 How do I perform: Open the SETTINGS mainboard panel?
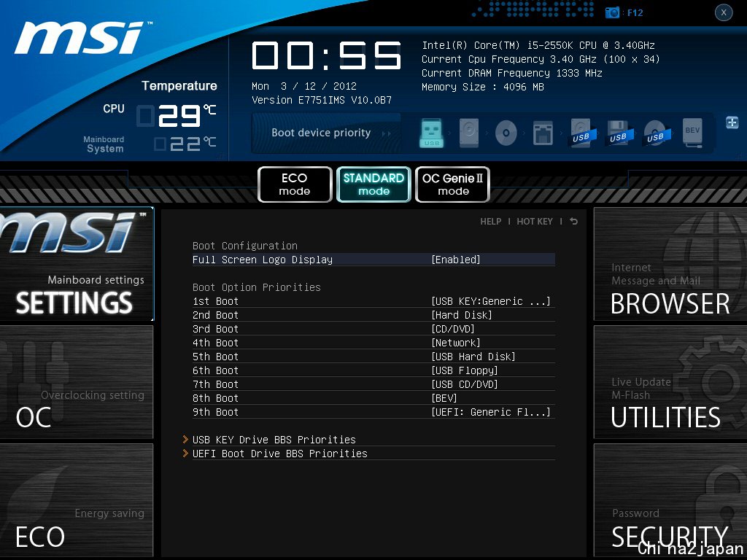[77, 264]
